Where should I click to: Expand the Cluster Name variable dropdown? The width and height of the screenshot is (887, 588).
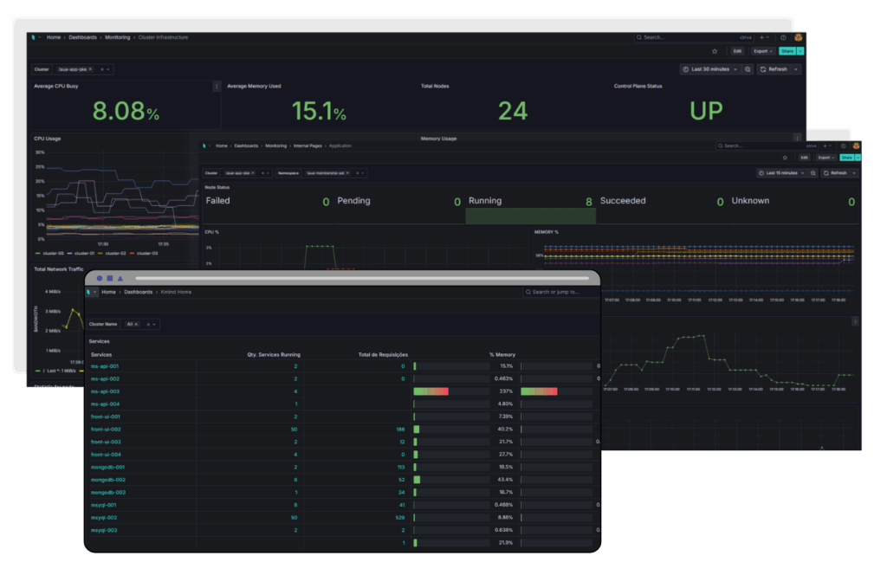(x=155, y=324)
